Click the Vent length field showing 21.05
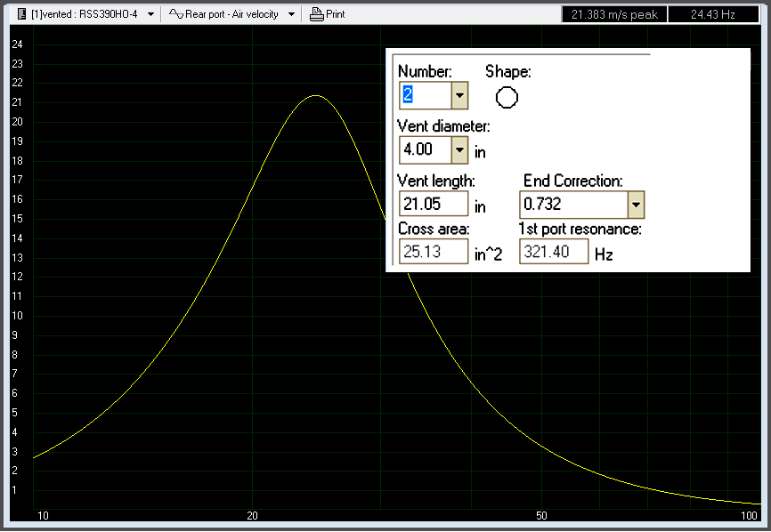The width and height of the screenshot is (771, 532). [x=434, y=204]
